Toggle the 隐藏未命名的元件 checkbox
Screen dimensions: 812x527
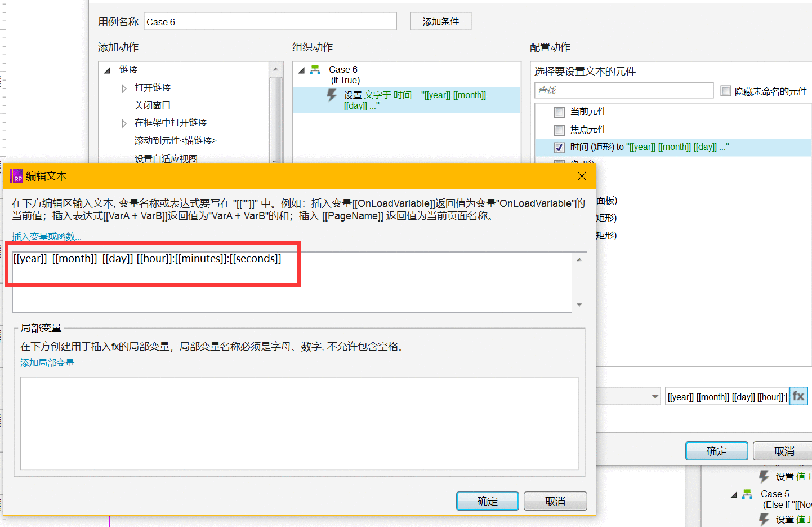[x=726, y=91]
